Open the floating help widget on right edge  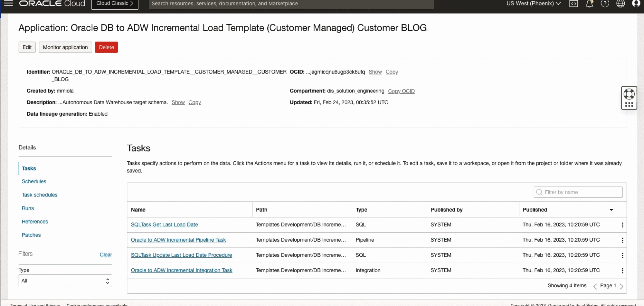[x=629, y=98]
